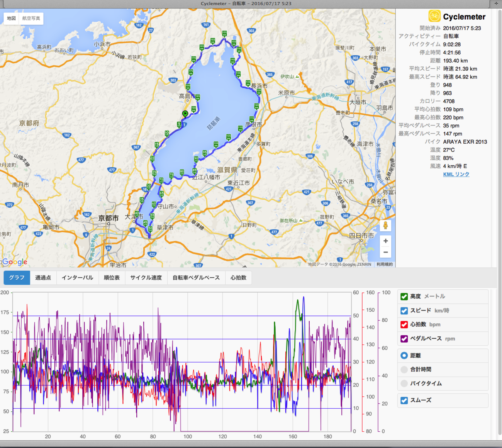Click the 停止時間 value 4:21:56
This screenshot has height=448, width=502.
452,53
